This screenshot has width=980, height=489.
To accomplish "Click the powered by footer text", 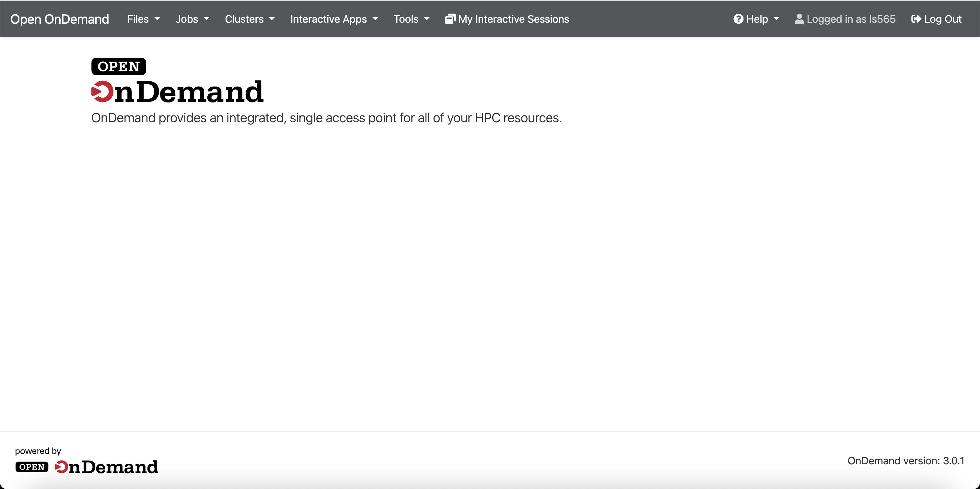I will (38, 451).
